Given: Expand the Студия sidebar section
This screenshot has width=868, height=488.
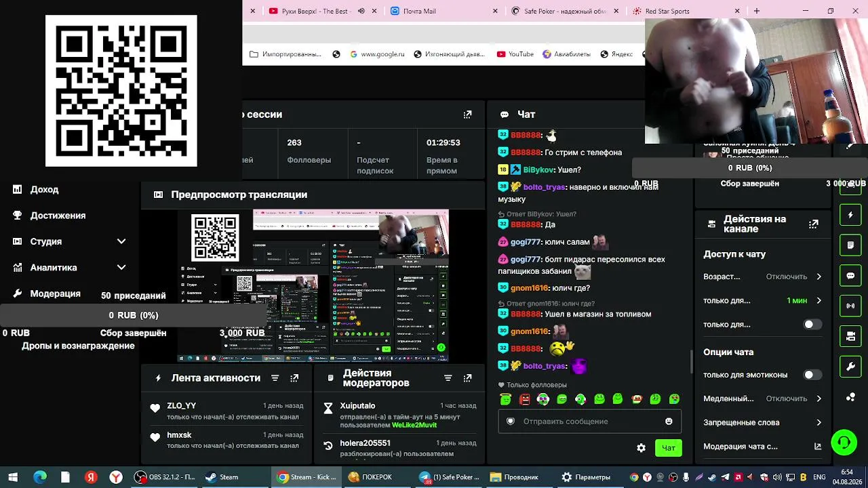Looking at the screenshot, I should [x=121, y=241].
